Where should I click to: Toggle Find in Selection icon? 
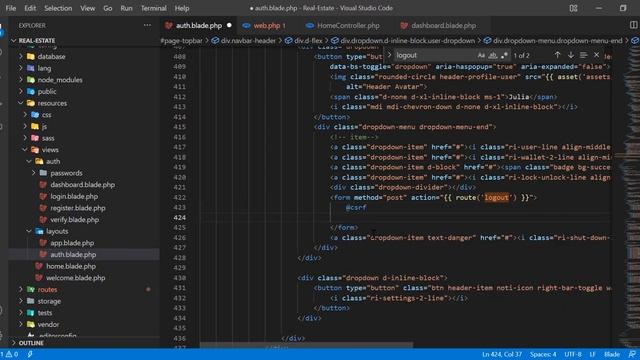(584, 55)
